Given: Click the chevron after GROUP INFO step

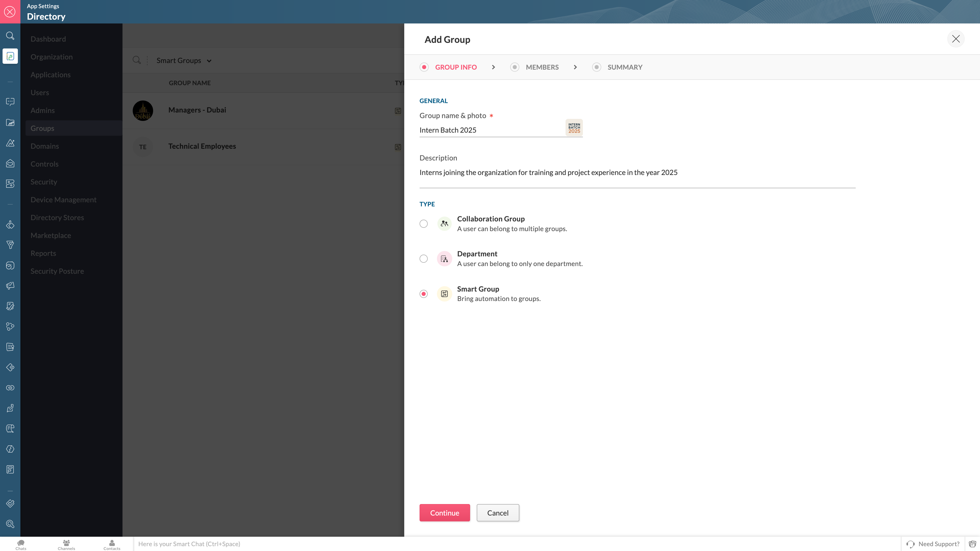Looking at the screenshot, I should point(493,67).
